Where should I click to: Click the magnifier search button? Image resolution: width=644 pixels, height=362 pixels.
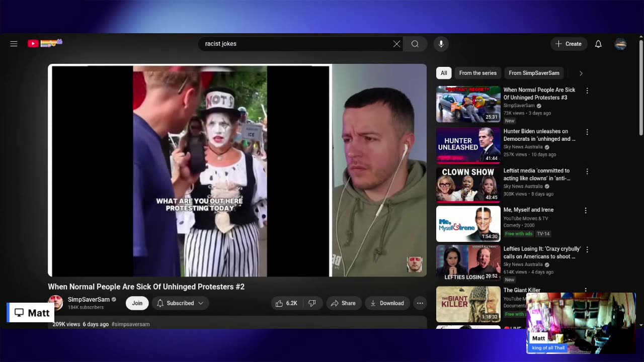[x=415, y=44]
